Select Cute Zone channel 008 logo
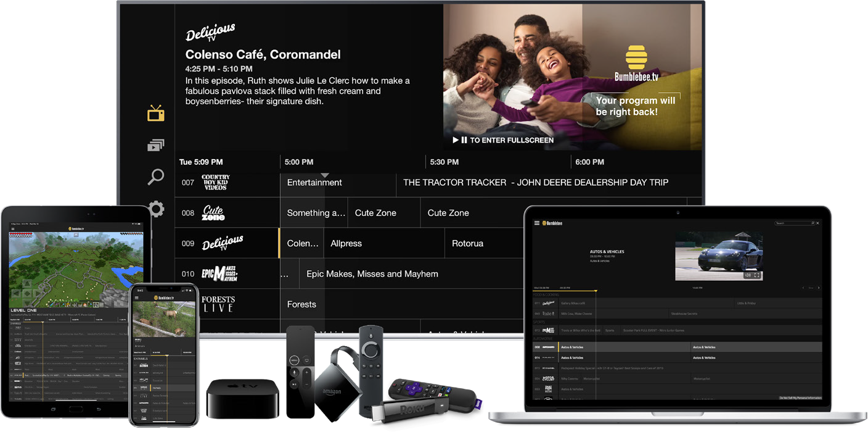Viewport: 868px width, 432px height. (213, 213)
